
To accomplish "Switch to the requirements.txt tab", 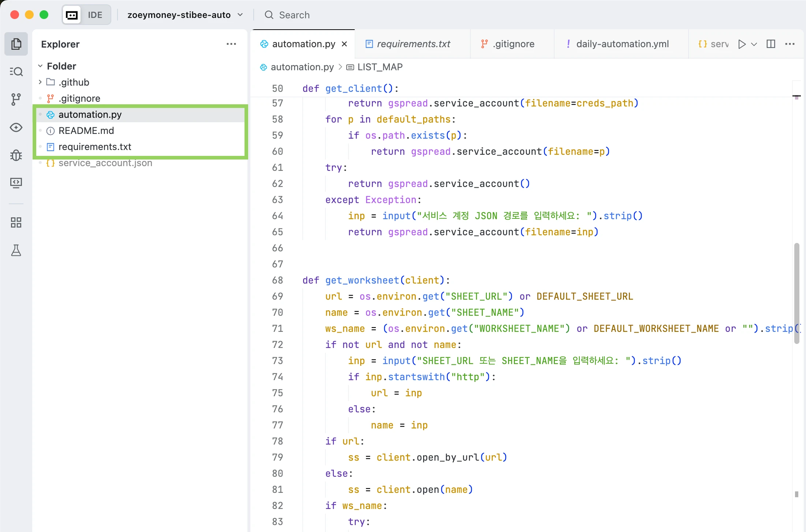I will [x=413, y=44].
